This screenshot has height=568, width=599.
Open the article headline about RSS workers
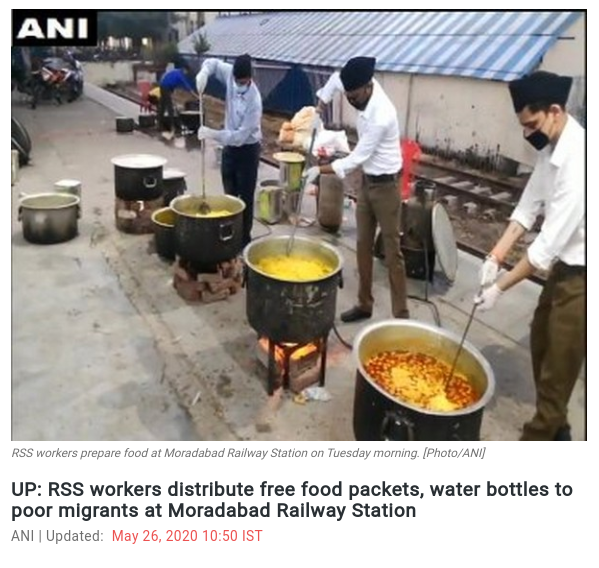coord(292,500)
